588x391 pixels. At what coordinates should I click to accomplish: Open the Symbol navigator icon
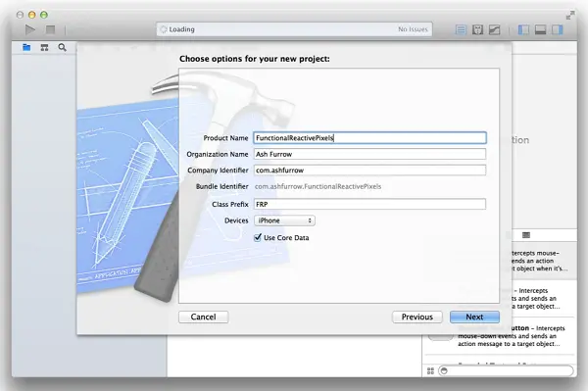[45, 47]
